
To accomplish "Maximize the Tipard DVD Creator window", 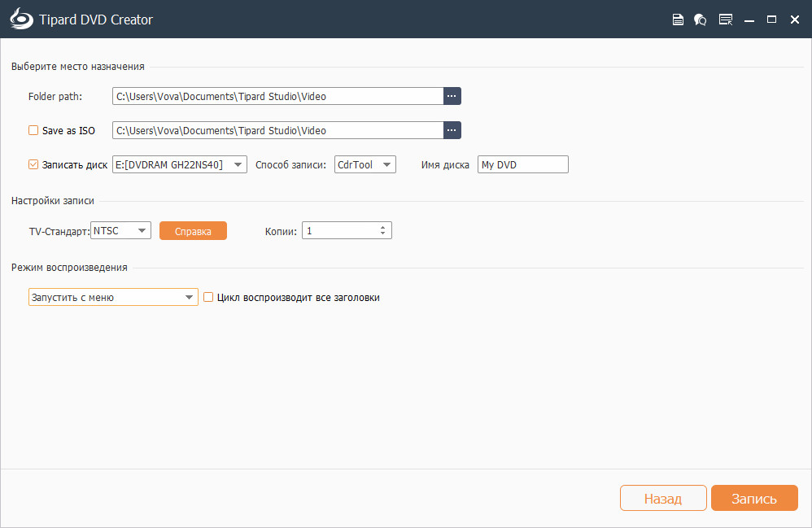I will click(771, 20).
